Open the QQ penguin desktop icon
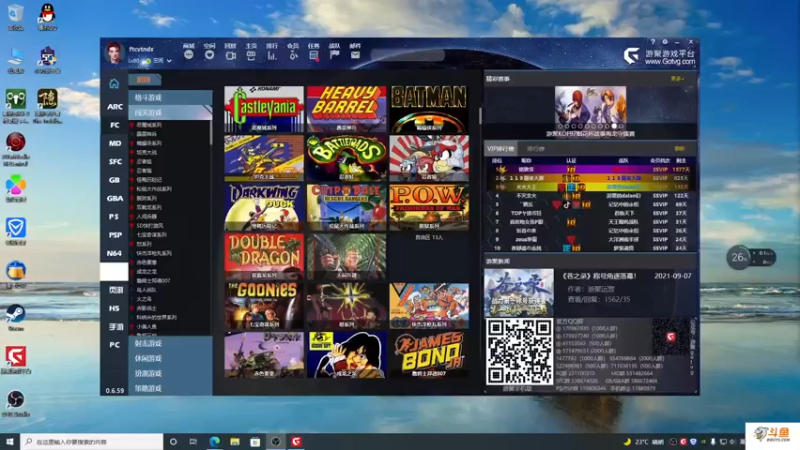The width and height of the screenshot is (800, 450). (x=47, y=17)
